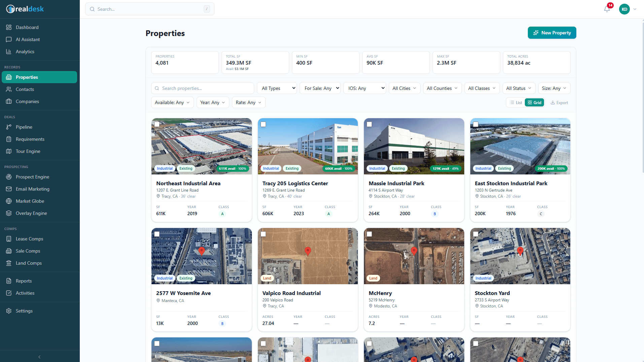The image size is (644, 362).
Task: Open the All Cities filter
Action: click(x=404, y=88)
